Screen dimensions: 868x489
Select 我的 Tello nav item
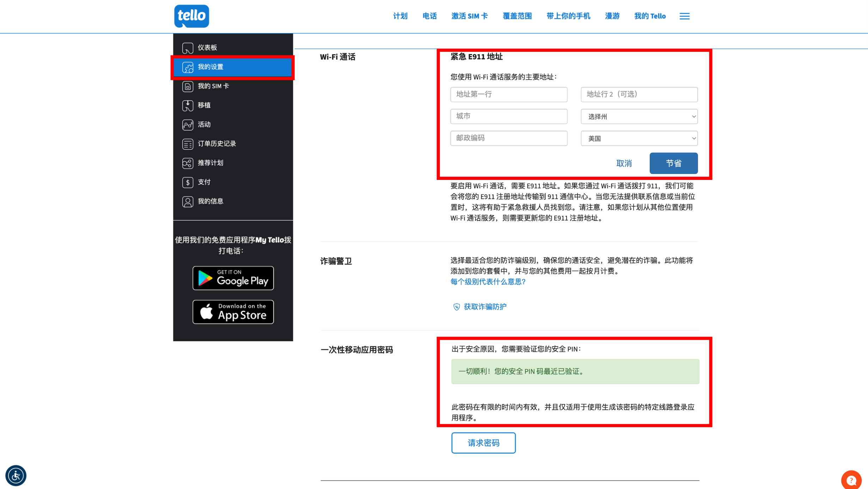649,16
